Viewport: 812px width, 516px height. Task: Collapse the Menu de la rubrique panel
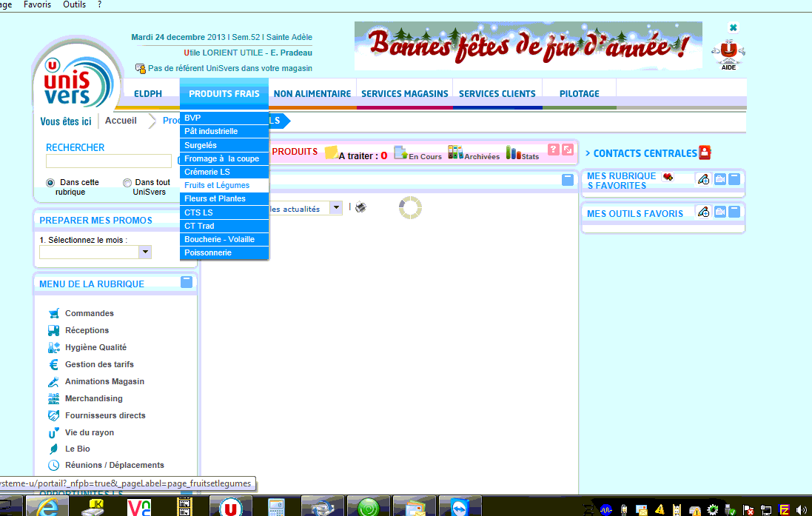187,282
